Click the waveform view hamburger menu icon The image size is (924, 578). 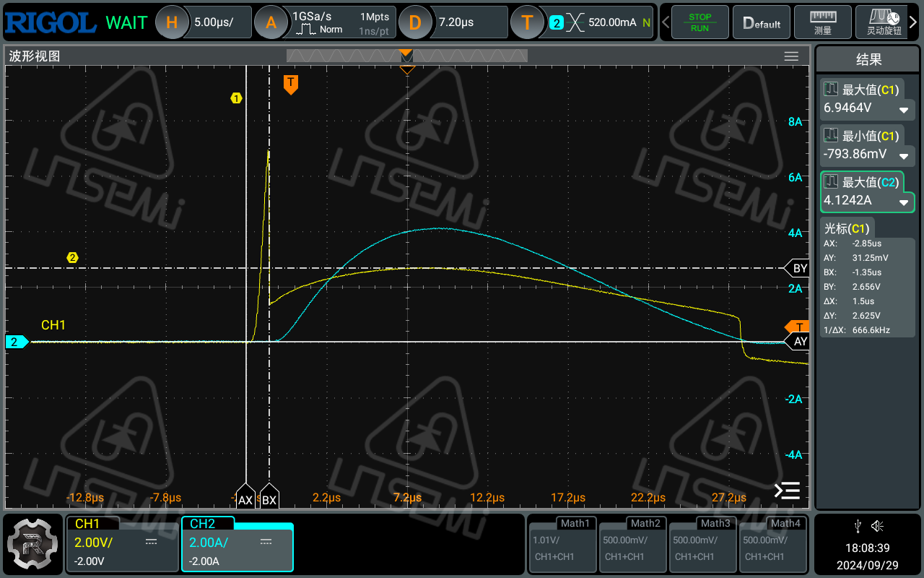(x=791, y=56)
